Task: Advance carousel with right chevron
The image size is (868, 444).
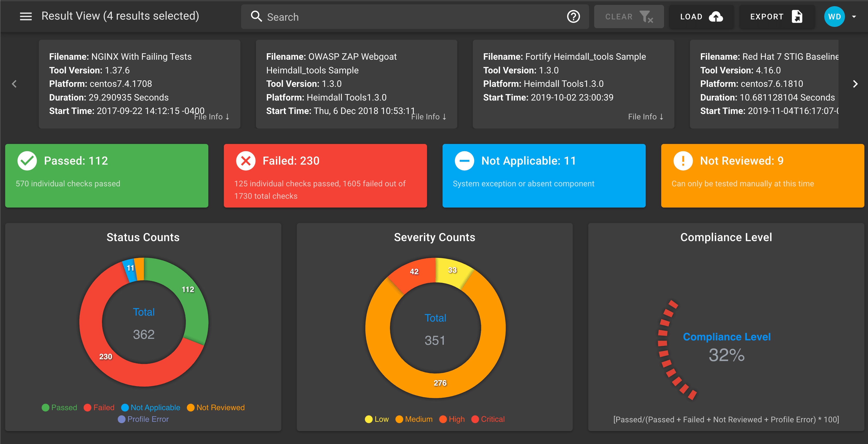Action: coord(855,84)
